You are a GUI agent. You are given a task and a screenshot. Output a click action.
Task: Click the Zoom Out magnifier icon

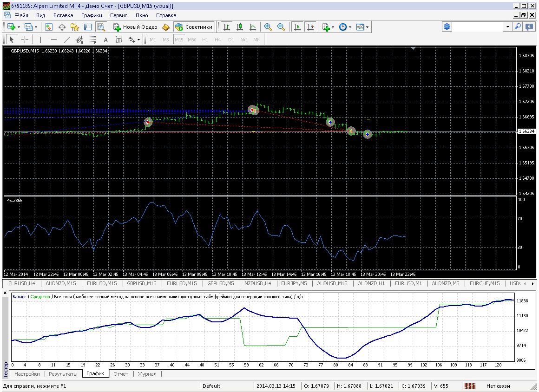coord(281,27)
